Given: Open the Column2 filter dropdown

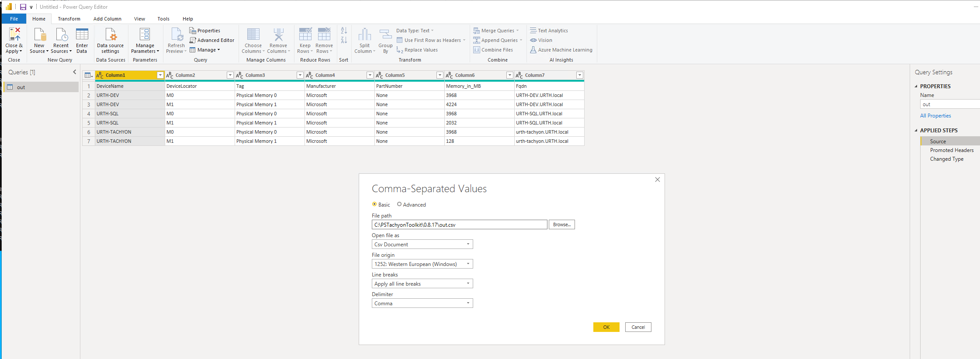Looking at the screenshot, I should pyautogui.click(x=230, y=75).
